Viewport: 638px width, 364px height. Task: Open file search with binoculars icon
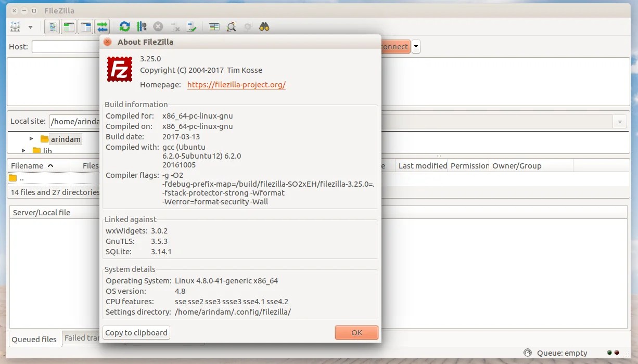coord(264,27)
